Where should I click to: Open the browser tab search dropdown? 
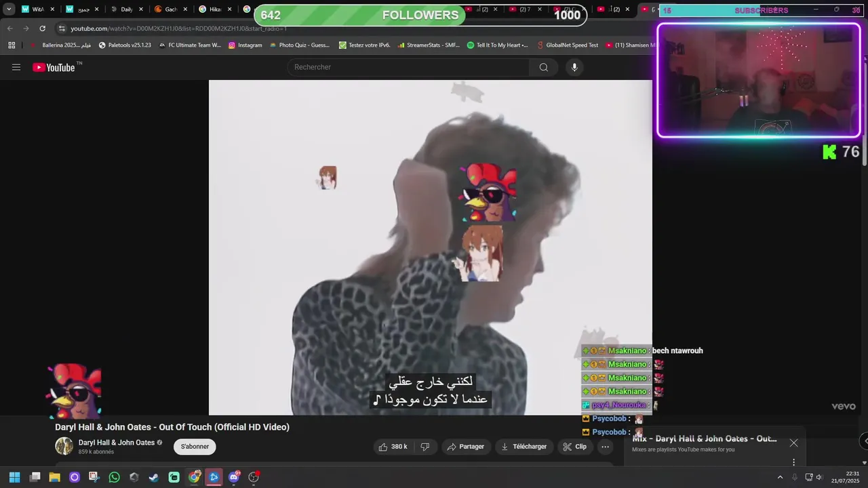(x=9, y=9)
